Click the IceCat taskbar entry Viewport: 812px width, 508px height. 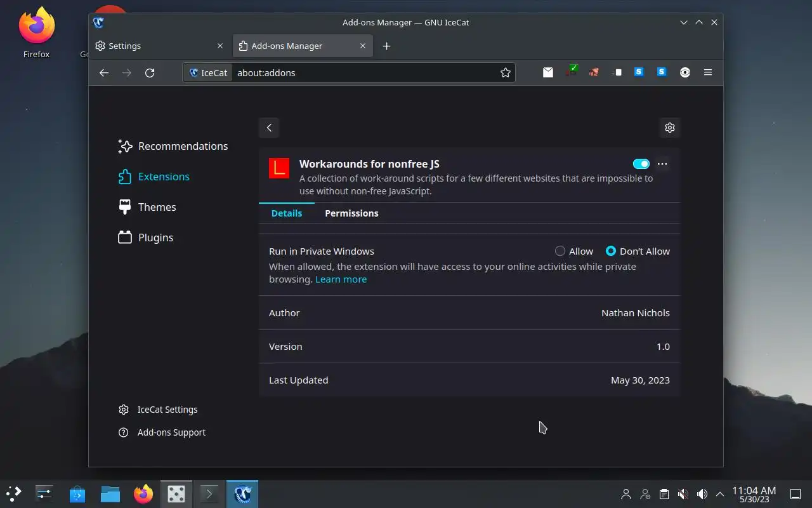[x=242, y=493]
